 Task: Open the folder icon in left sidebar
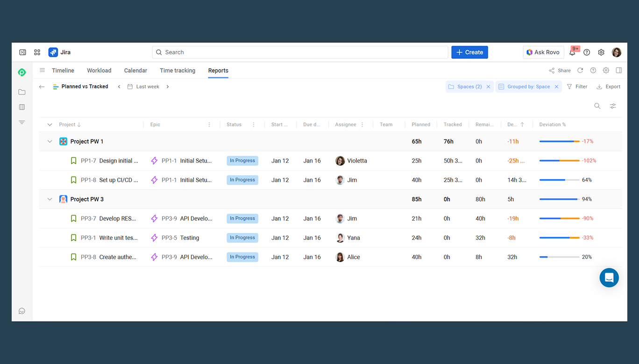coord(22,92)
